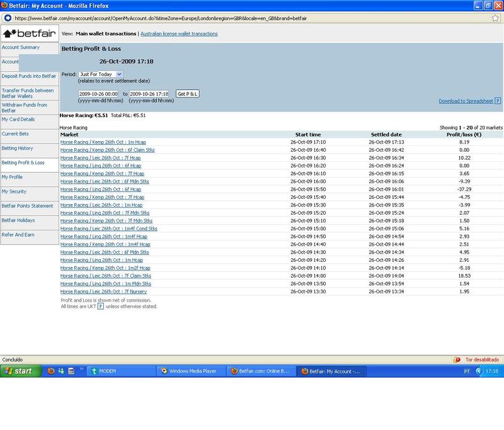504x430 pixels.
Task: Switch to Windows Media Player in taskbar
Action: click(x=192, y=371)
